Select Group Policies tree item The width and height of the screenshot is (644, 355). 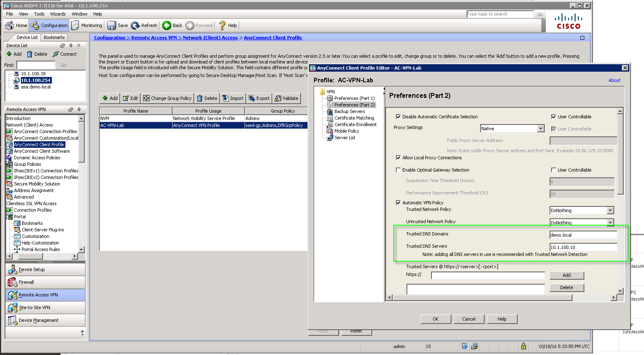[x=27, y=164]
